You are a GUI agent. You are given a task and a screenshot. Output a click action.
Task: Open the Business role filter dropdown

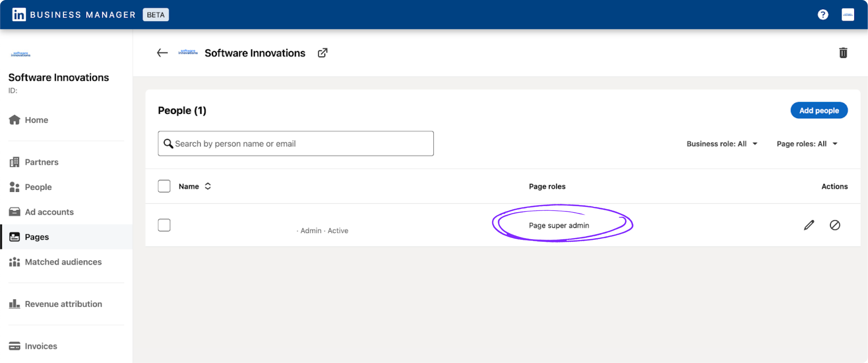[x=722, y=143]
